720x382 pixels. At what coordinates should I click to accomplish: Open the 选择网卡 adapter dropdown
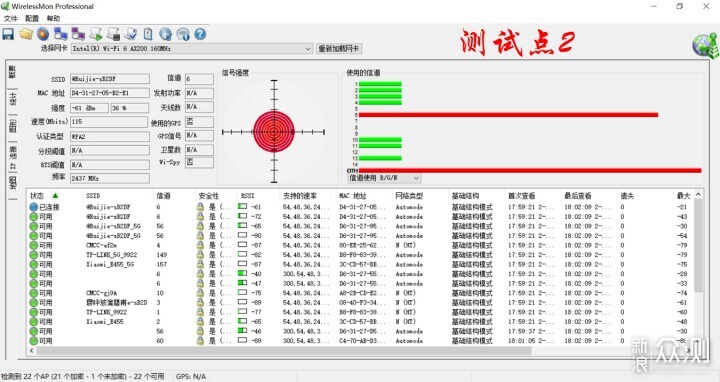(308, 49)
